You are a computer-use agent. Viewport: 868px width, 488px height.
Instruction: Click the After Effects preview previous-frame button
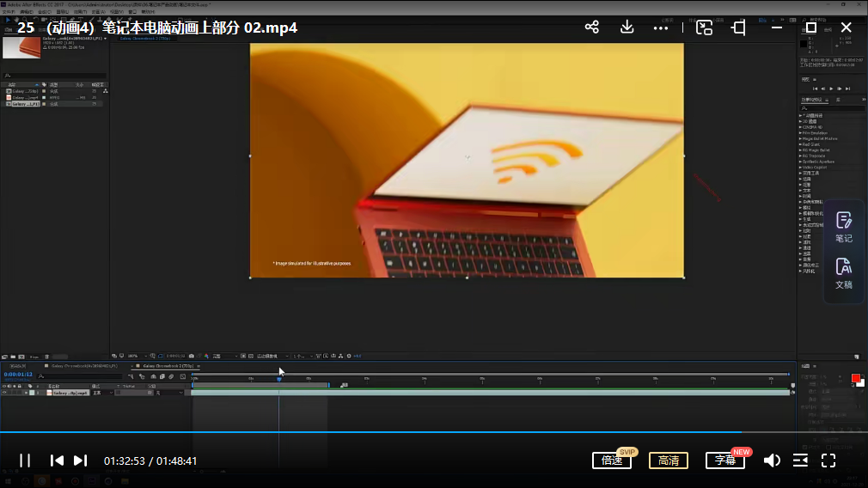click(823, 88)
